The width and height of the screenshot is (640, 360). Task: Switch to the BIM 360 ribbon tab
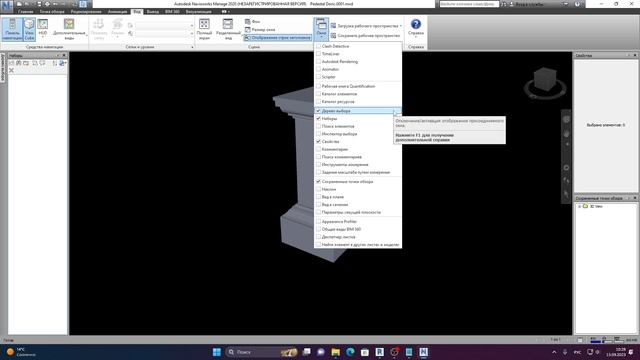coord(172,12)
